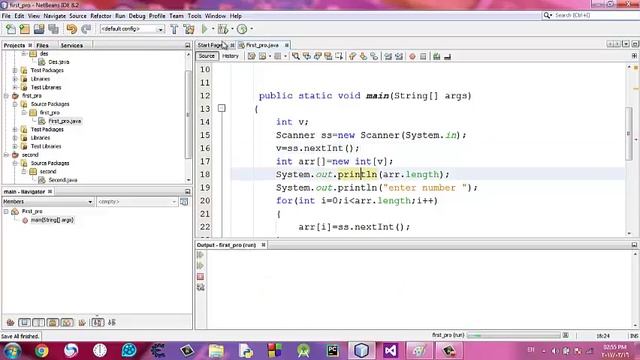The width and height of the screenshot is (640, 360).
Task: Open the Refactor menu
Action: (100, 16)
